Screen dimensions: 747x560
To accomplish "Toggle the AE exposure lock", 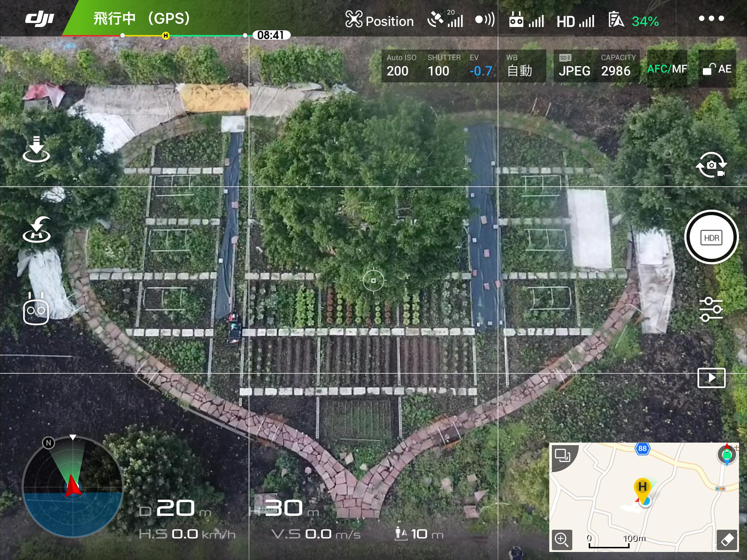I will [717, 69].
